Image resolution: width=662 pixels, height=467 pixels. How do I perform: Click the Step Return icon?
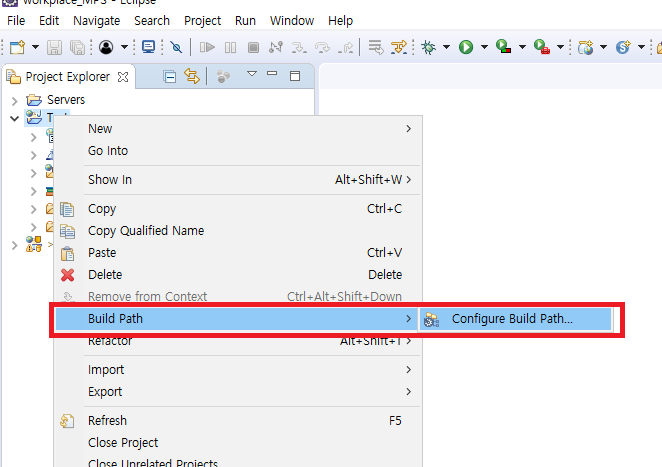click(x=346, y=47)
